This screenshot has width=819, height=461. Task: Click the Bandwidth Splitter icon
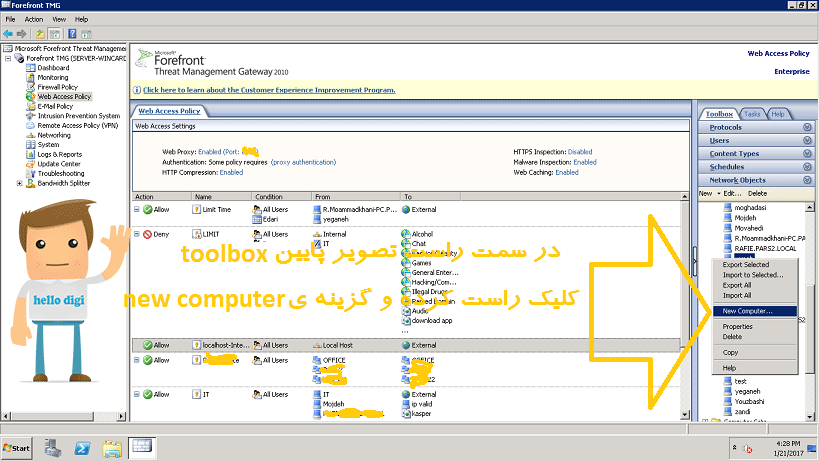point(31,183)
